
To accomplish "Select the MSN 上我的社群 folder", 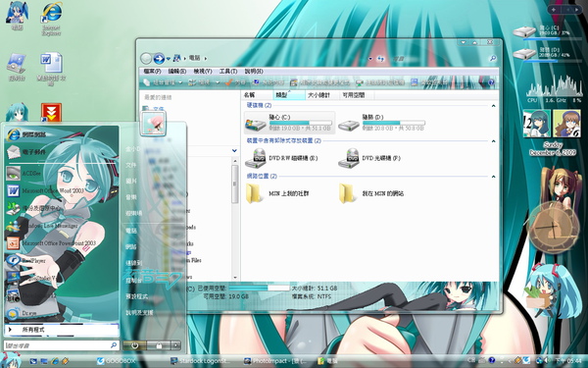I will pos(277,193).
